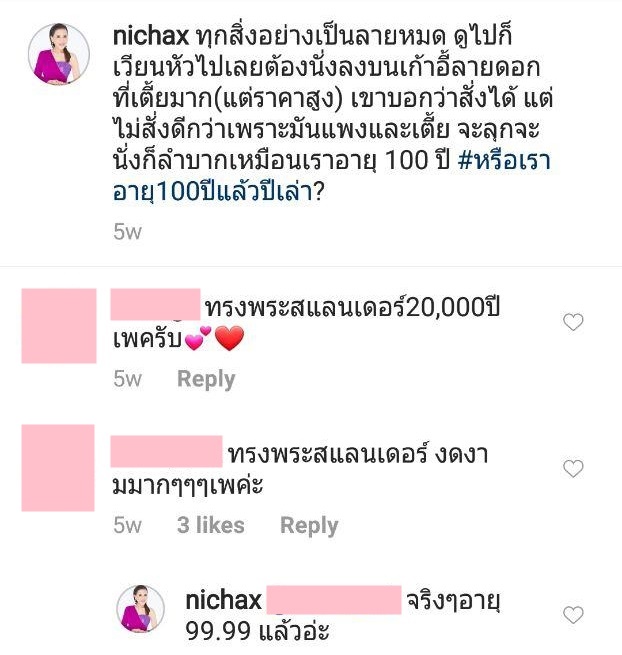Open nichax's small avatar beside the reply
Image resolution: width=622 pixels, height=655 pixels.
coord(141,609)
